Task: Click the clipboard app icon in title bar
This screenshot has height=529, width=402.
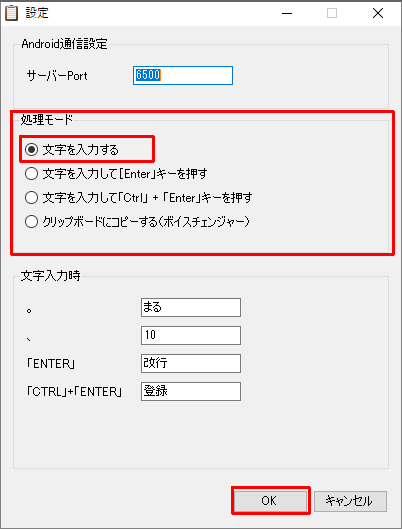Action: click(11, 13)
